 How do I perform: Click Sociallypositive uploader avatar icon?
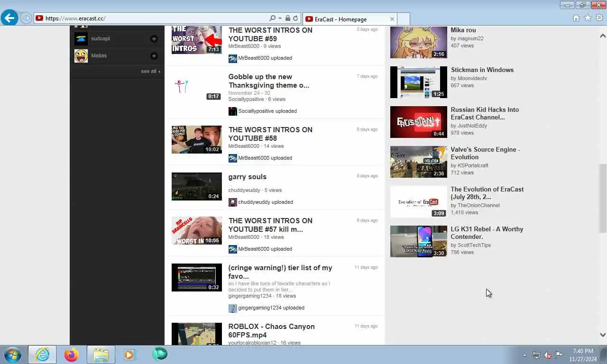pyautogui.click(x=232, y=111)
